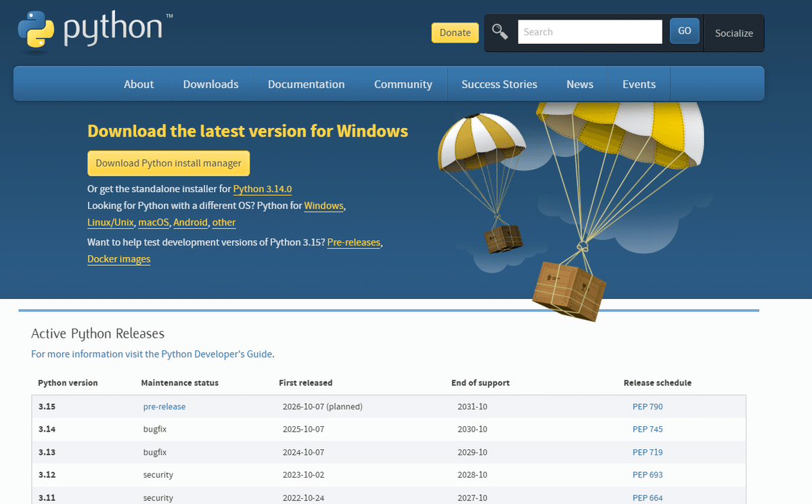Click inside the Search input field
Image resolution: width=812 pixels, height=504 pixels.
click(x=589, y=31)
